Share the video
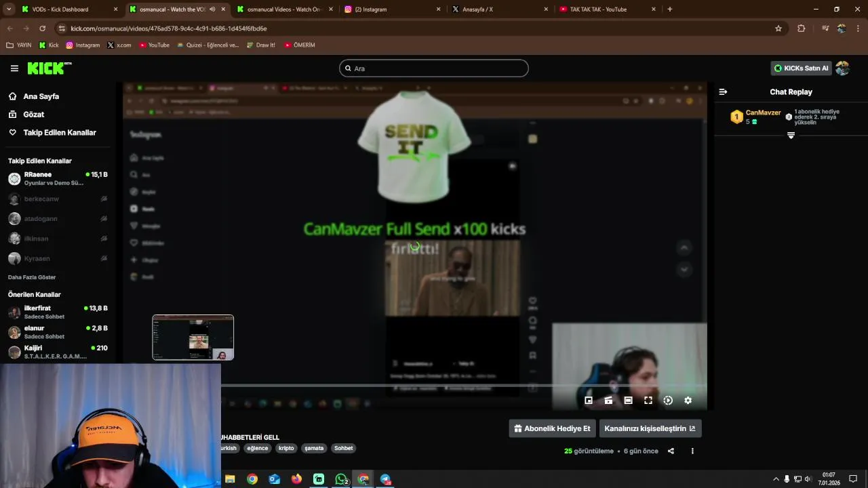This screenshot has height=488, width=868. (671, 451)
